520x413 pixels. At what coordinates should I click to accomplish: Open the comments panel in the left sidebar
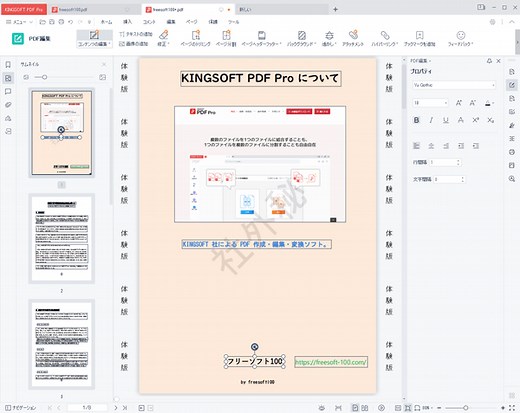(x=8, y=91)
